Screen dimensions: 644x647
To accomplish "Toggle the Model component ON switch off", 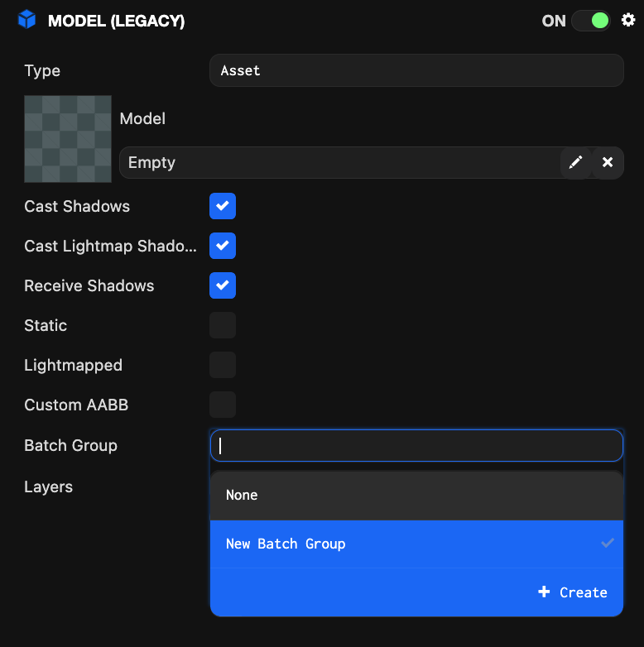I will point(591,21).
